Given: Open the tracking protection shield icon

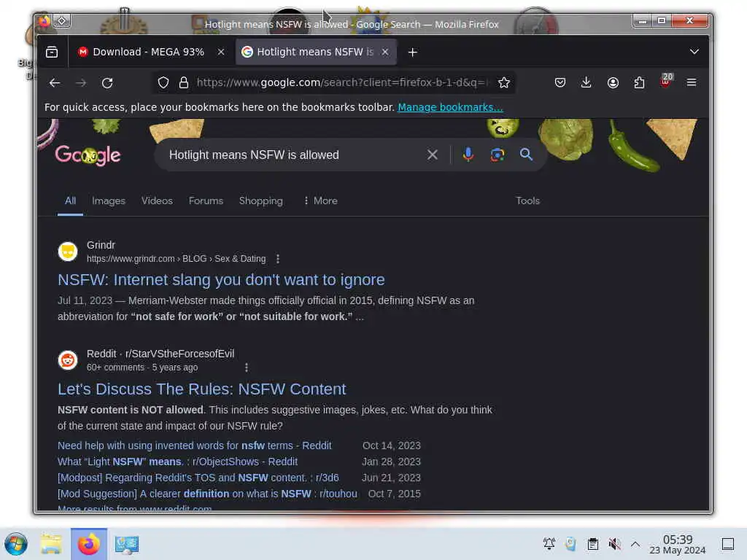Looking at the screenshot, I should click(x=163, y=83).
